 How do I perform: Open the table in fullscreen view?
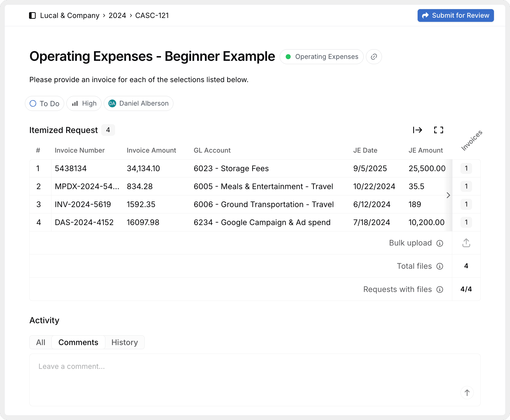pyautogui.click(x=438, y=130)
